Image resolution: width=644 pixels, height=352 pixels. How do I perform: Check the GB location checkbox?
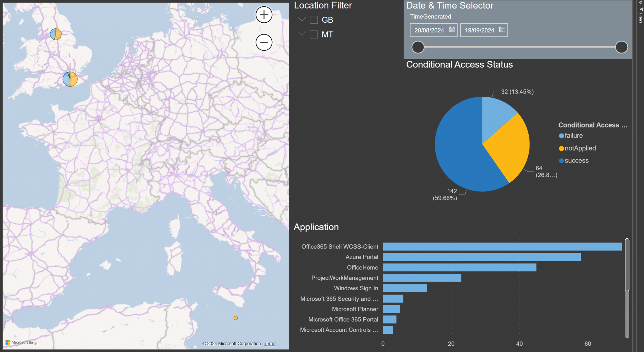(313, 20)
